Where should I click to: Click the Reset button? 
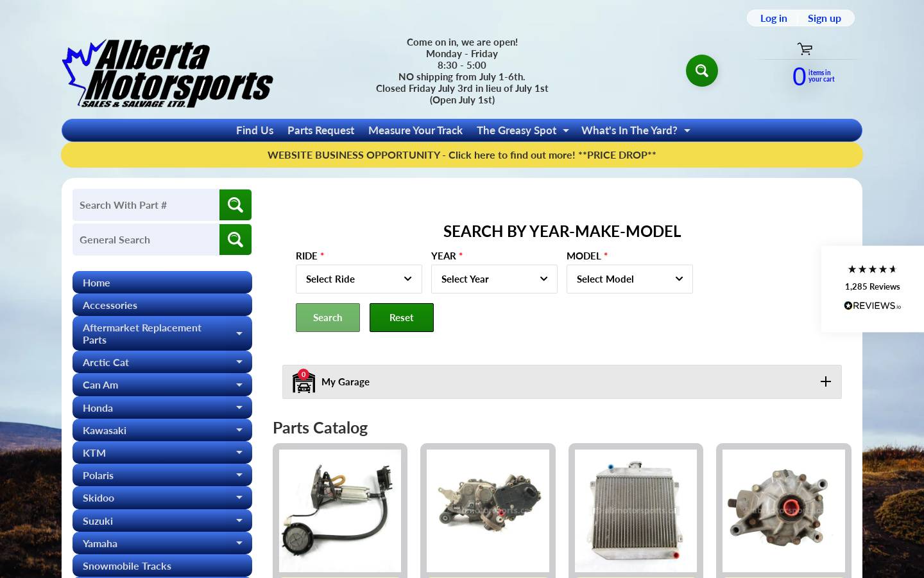[402, 317]
